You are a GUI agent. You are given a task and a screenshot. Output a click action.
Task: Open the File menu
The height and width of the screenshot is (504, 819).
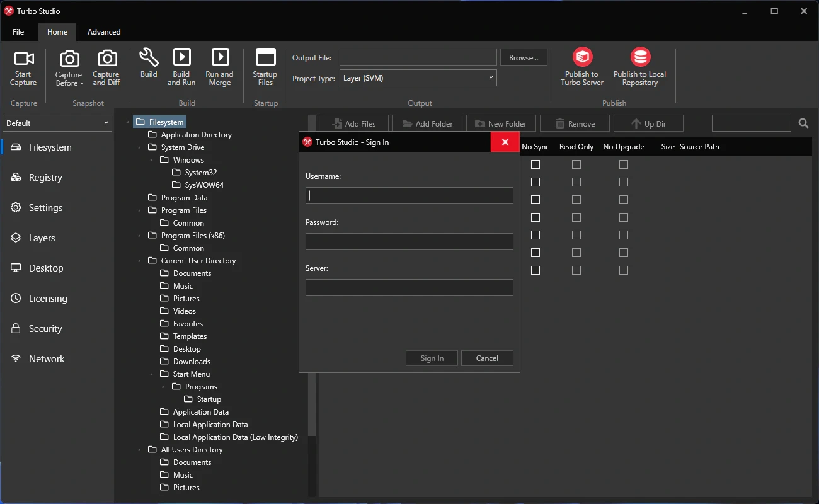[x=18, y=32]
